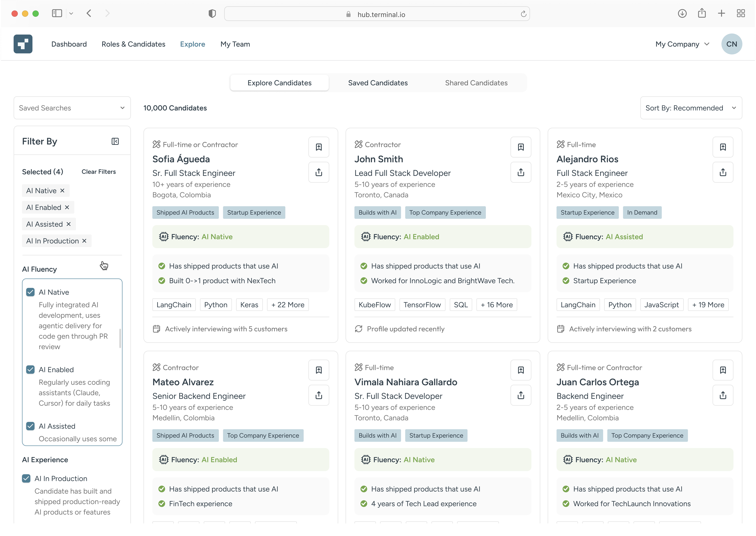Expand Sofia's +22 More skills list

pos(288,304)
